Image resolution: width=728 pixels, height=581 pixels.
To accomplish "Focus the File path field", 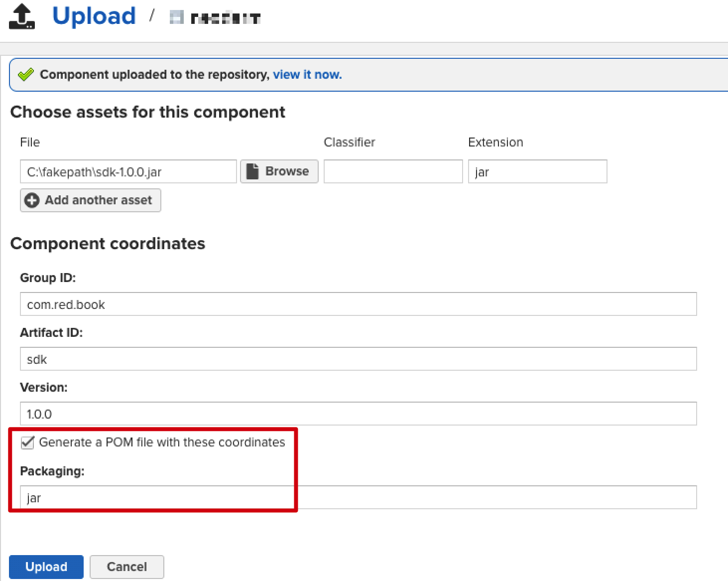I will pos(128,172).
